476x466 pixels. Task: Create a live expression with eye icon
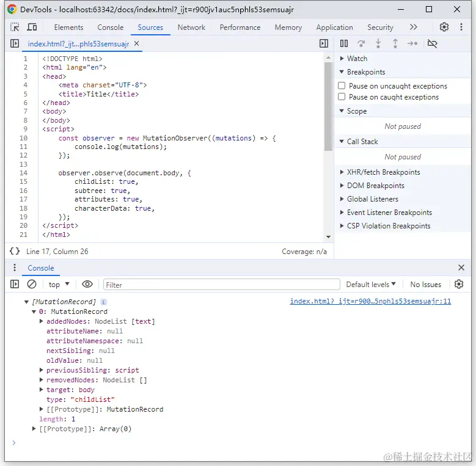click(x=87, y=284)
